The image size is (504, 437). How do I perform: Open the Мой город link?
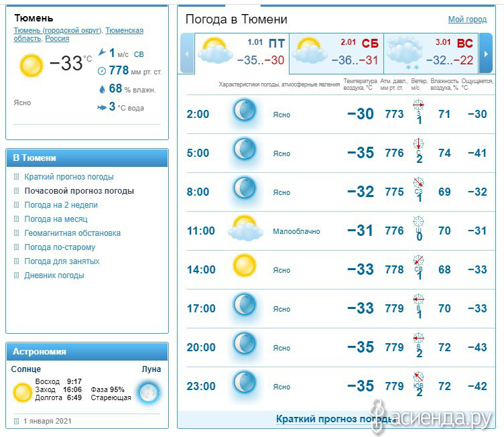467,19
